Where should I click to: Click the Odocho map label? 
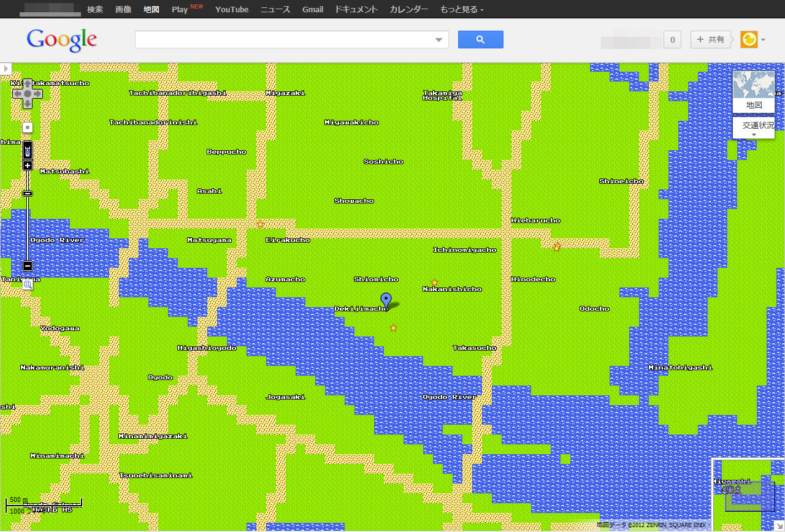(x=595, y=309)
